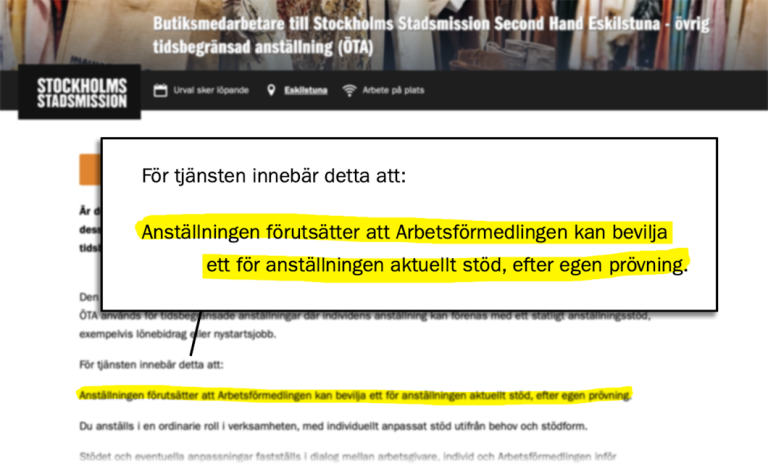Click the wifi icon beside Arbete på plats
768x474 pixels.
coord(349,91)
